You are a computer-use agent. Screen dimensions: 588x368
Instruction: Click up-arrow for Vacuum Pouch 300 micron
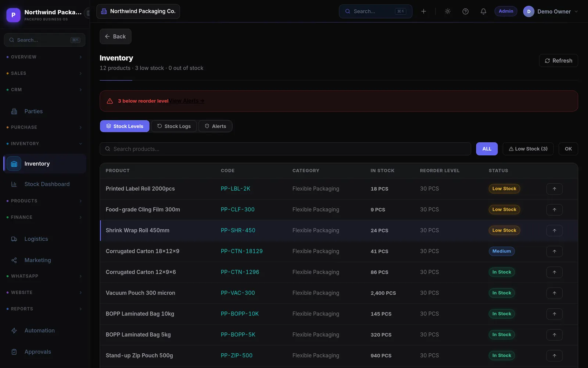(x=554, y=293)
